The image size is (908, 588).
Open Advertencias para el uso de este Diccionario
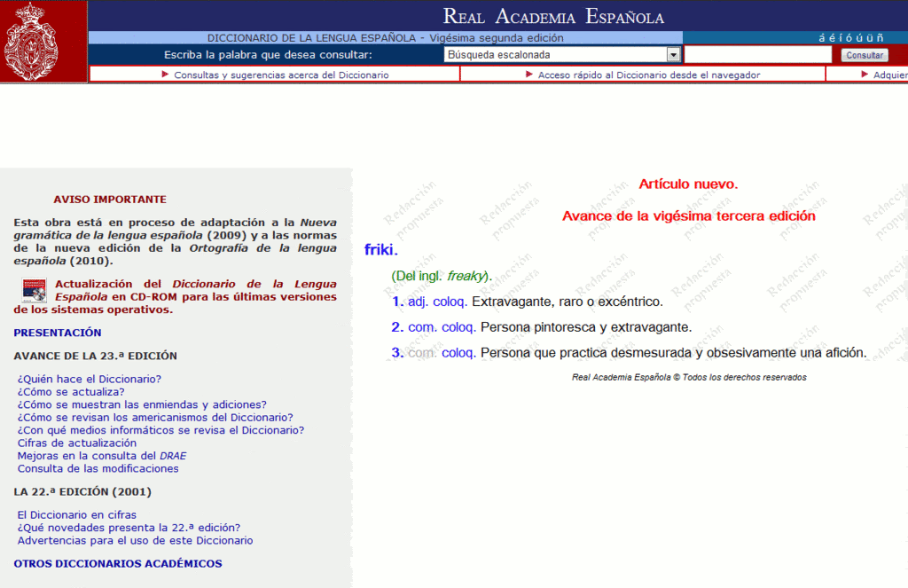(135, 540)
